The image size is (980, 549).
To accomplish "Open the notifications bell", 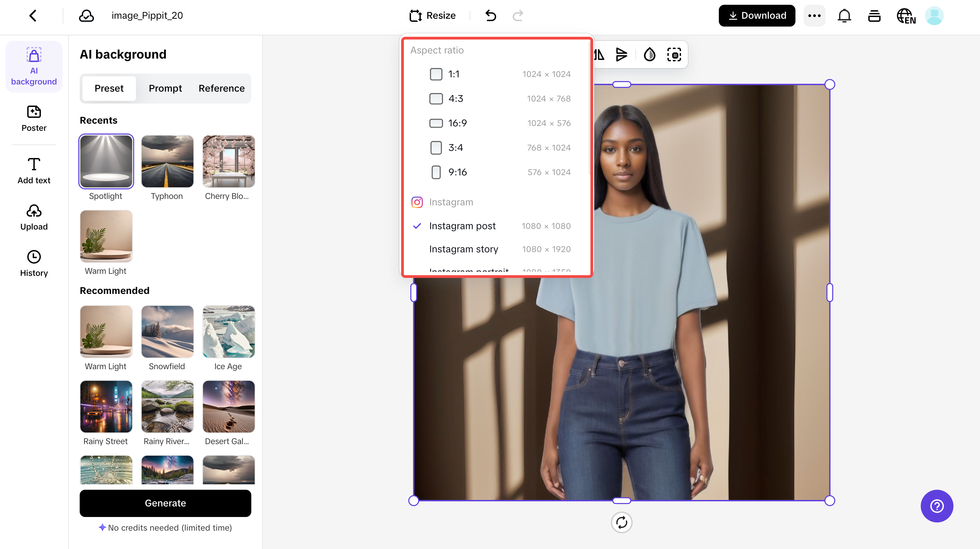I will (x=844, y=16).
